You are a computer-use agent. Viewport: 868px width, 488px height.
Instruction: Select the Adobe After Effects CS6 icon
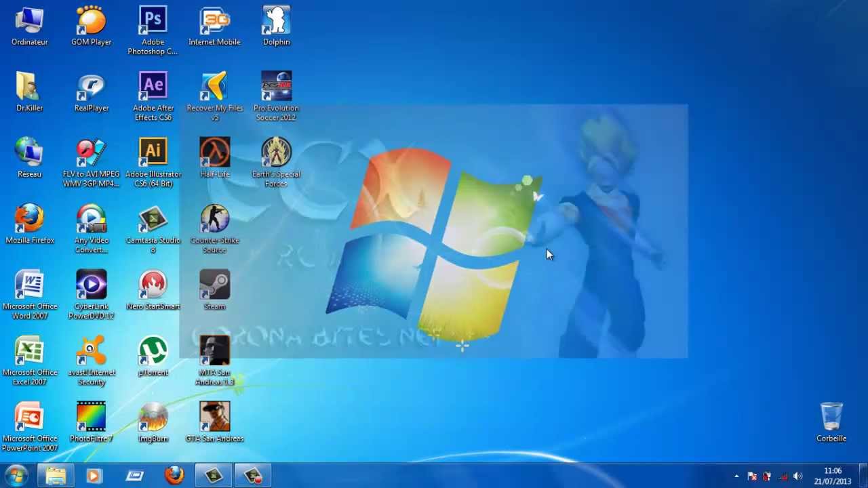(x=153, y=97)
